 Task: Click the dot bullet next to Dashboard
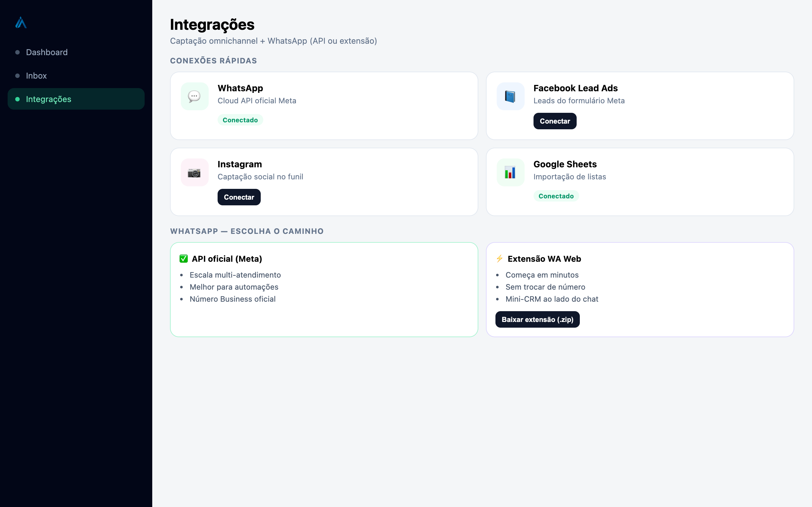click(17, 52)
